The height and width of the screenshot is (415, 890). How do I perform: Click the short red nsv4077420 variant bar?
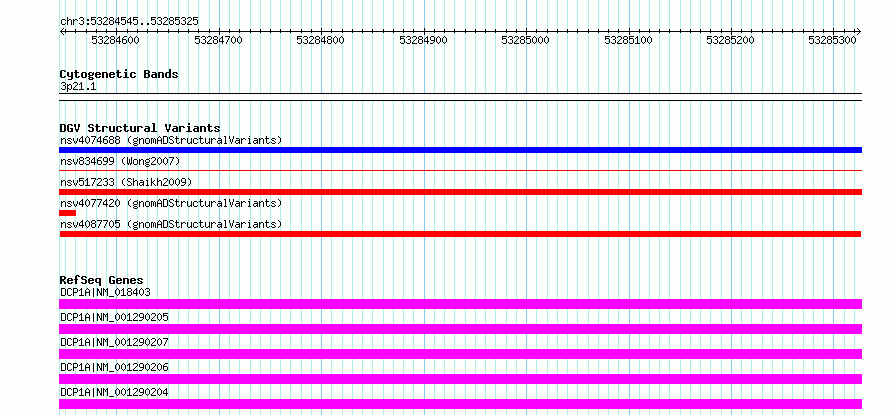pos(67,213)
